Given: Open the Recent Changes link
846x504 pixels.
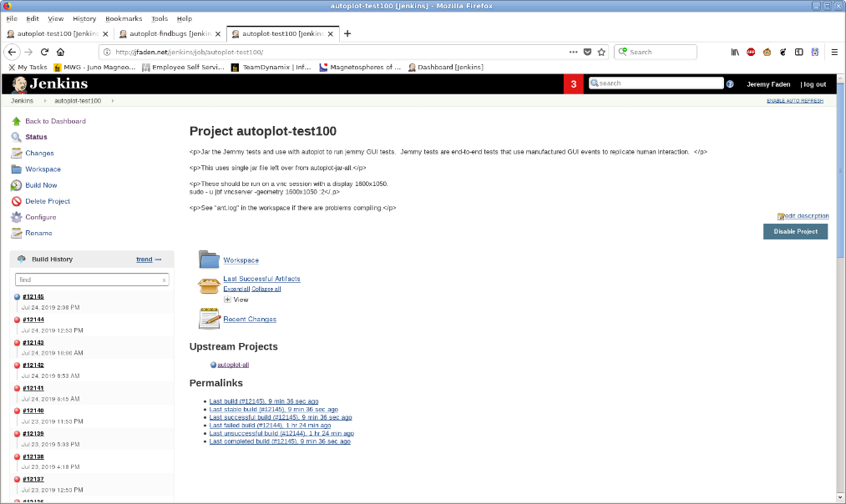Looking at the screenshot, I should (x=250, y=319).
